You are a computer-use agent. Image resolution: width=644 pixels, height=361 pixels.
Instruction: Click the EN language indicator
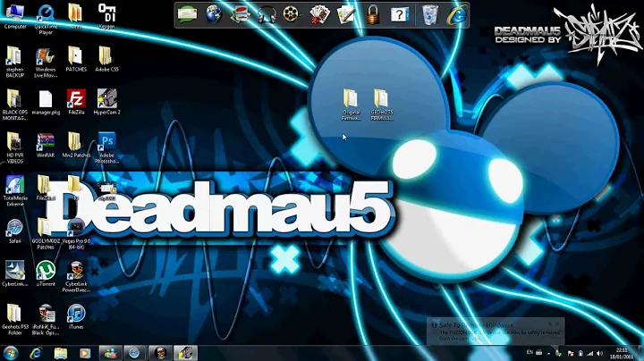click(530, 352)
